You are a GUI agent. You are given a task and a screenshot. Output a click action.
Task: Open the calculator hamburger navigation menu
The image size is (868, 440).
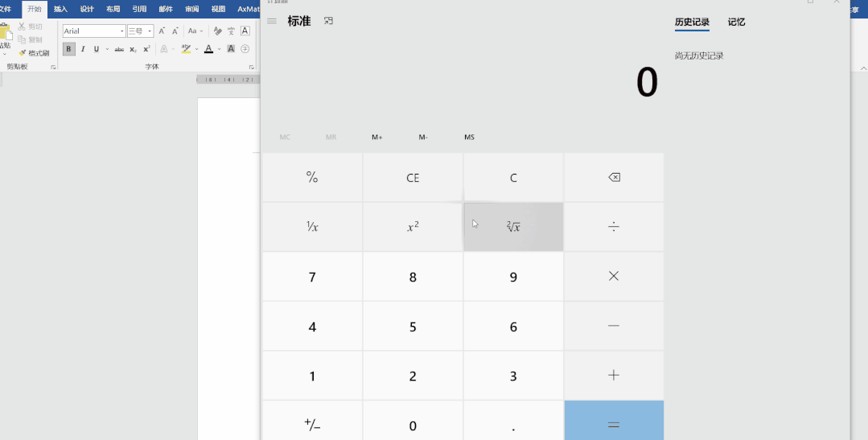click(271, 21)
